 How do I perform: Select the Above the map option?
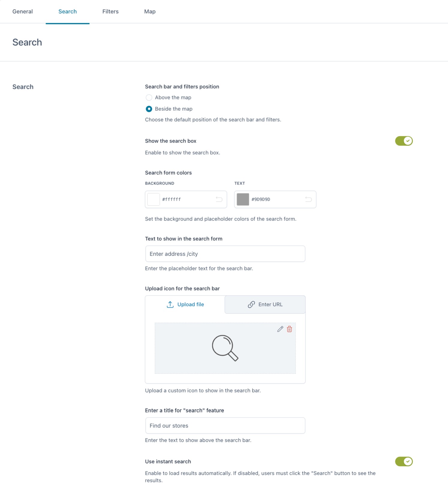(x=149, y=97)
